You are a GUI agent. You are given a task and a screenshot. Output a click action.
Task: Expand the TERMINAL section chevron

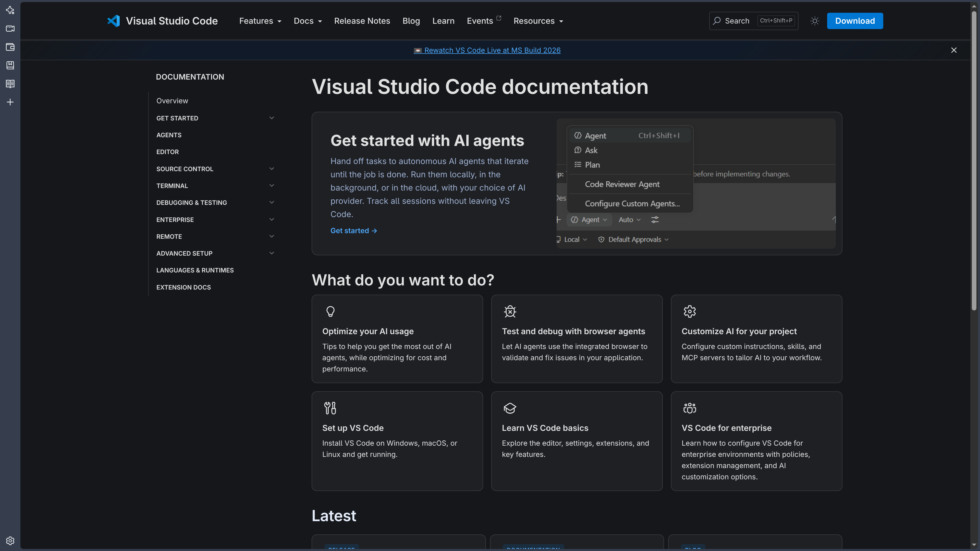tap(272, 185)
